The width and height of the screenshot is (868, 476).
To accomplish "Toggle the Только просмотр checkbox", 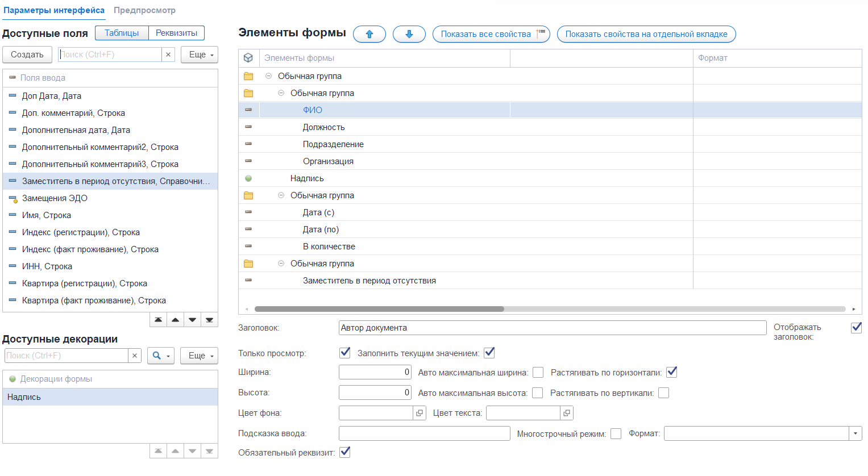I will click(345, 353).
